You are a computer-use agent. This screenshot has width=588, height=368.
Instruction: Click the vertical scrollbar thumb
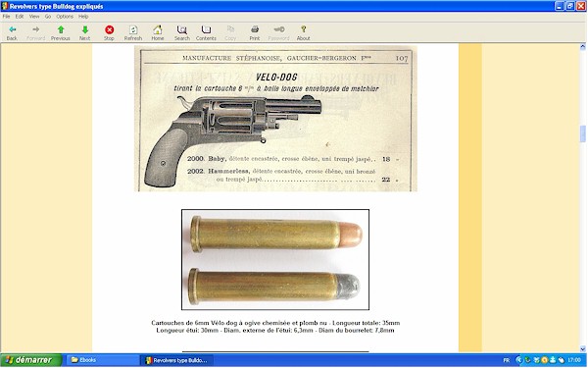click(x=583, y=134)
